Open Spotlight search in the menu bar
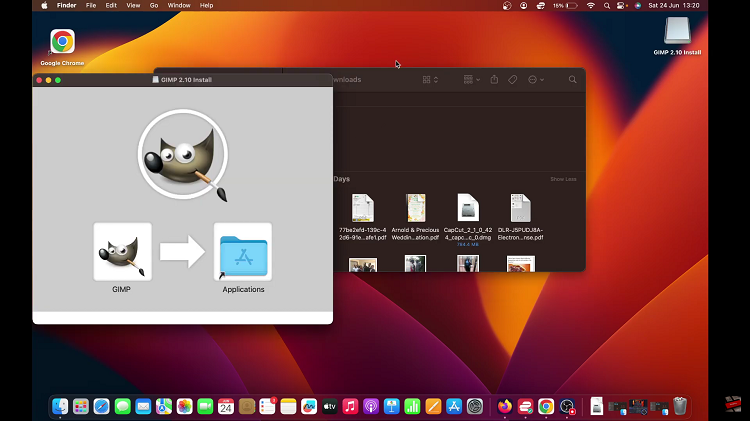 click(607, 6)
